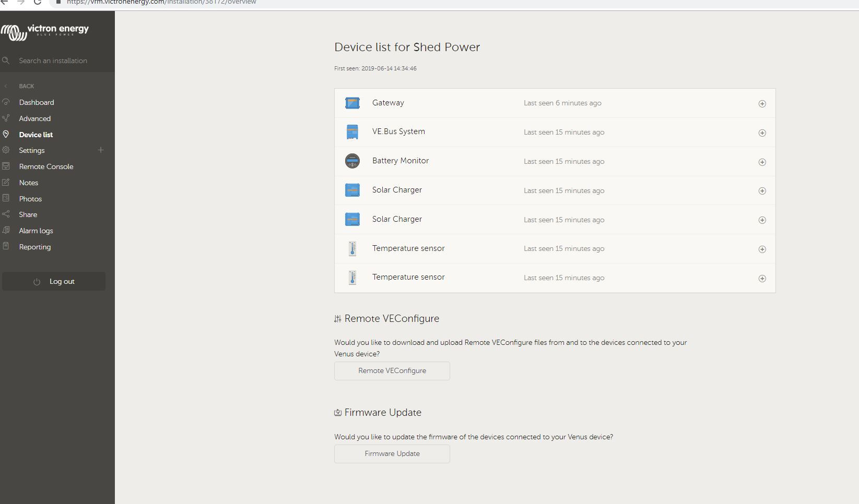
Task: Open the Settings menu item
Action: tap(32, 150)
